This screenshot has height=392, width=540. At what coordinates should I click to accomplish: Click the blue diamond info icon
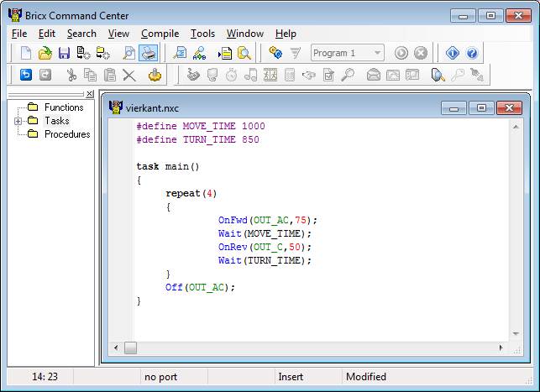pyautogui.click(x=453, y=53)
